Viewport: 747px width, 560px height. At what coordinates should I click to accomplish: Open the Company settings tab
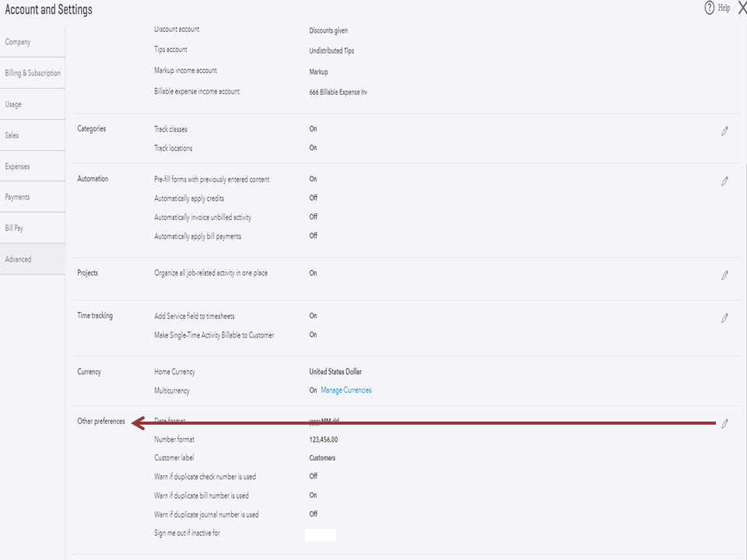click(x=18, y=42)
